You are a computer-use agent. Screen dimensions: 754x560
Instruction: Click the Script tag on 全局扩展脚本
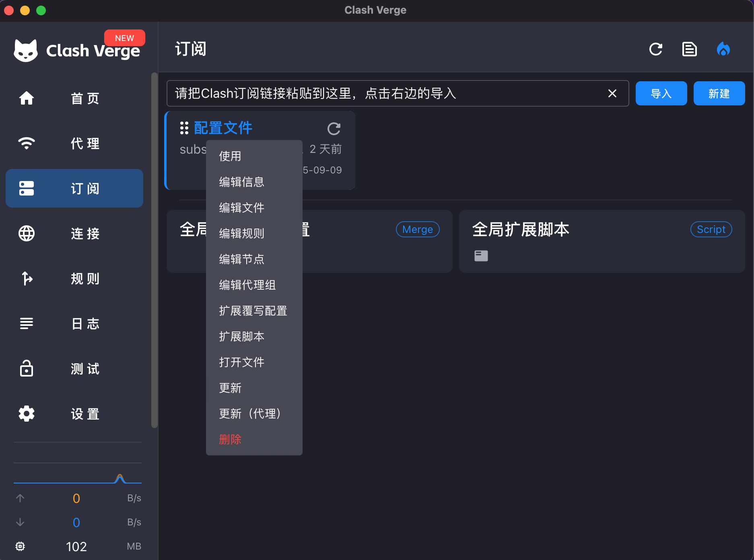pyautogui.click(x=711, y=229)
